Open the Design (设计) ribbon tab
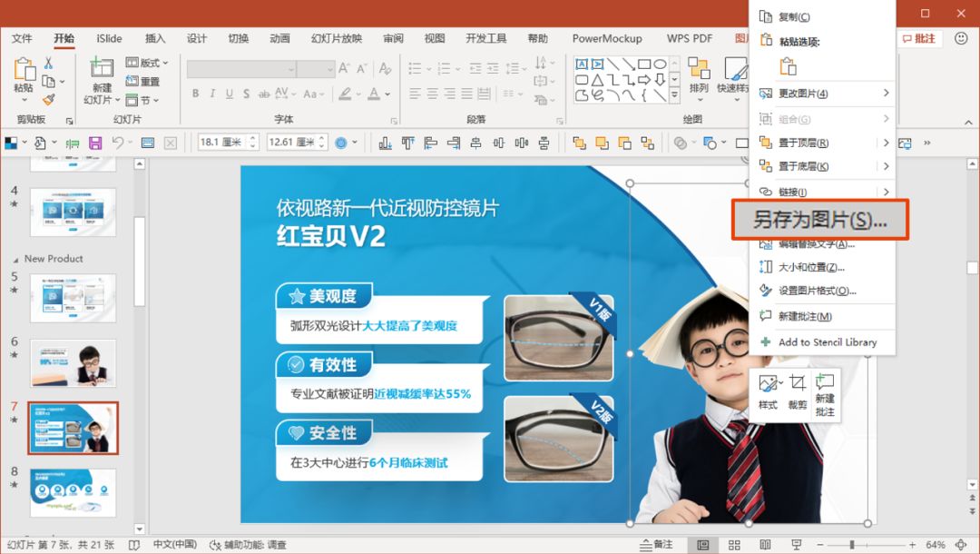This screenshot has width=980, height=554. click(x=196, y=39)
